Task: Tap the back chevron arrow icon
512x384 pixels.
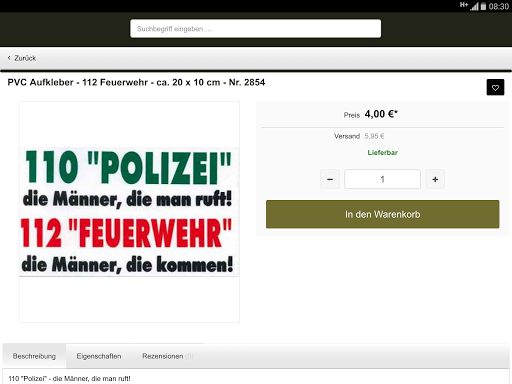Action: [x=9, y=58]
